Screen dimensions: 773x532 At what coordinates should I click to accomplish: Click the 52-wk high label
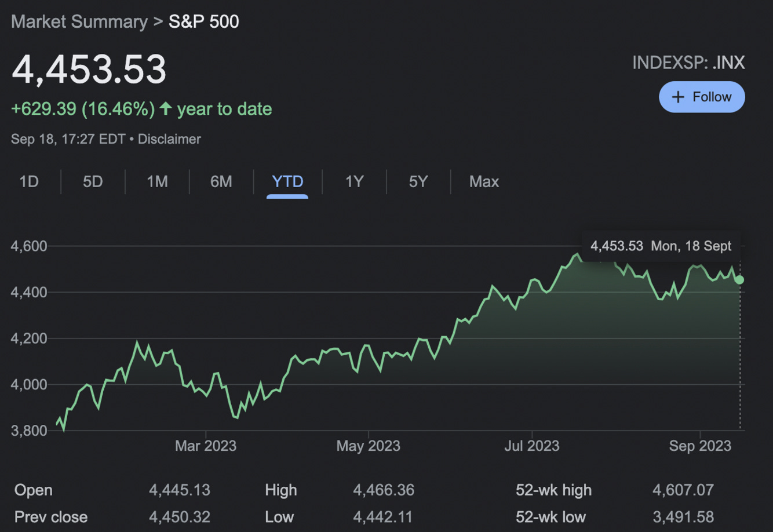(554, 490)
